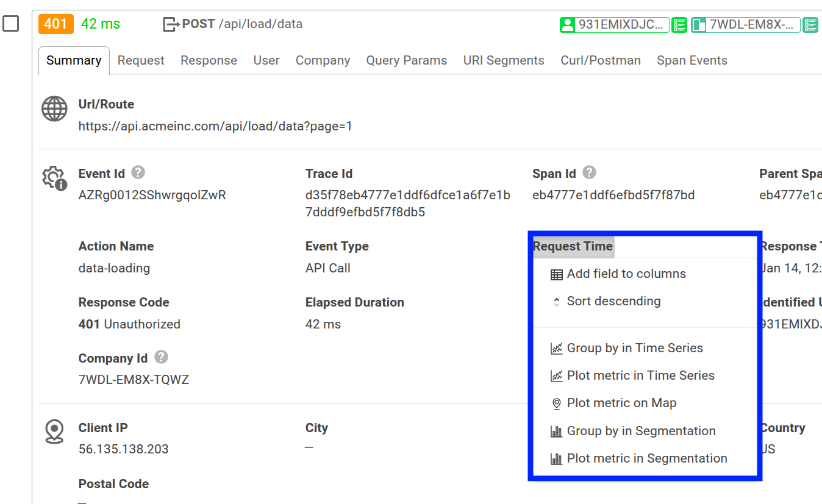
Task: Click the help icon next to Event Id
Action: click(138, 172)
